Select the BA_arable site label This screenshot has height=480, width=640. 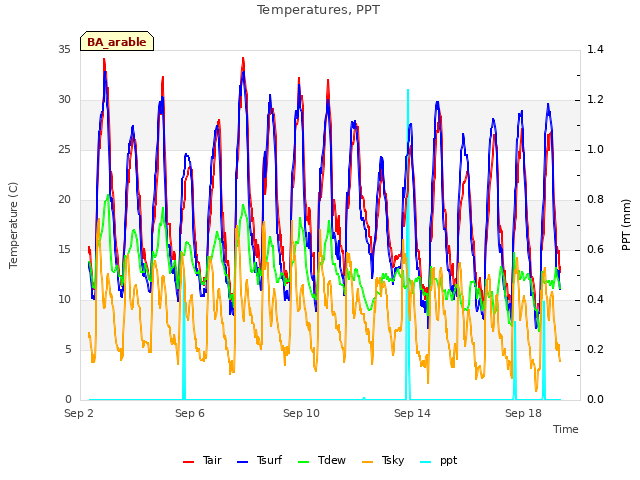point(117,41)
